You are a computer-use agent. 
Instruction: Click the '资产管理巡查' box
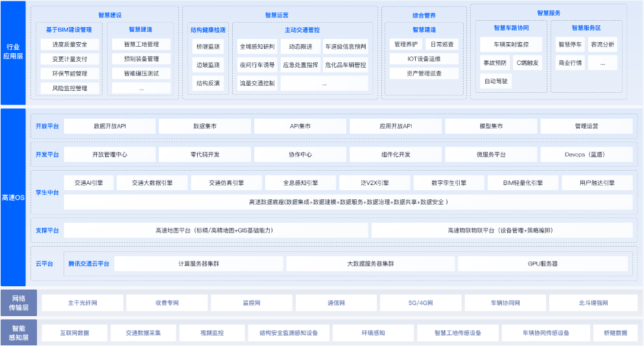[x=424, y=73]
